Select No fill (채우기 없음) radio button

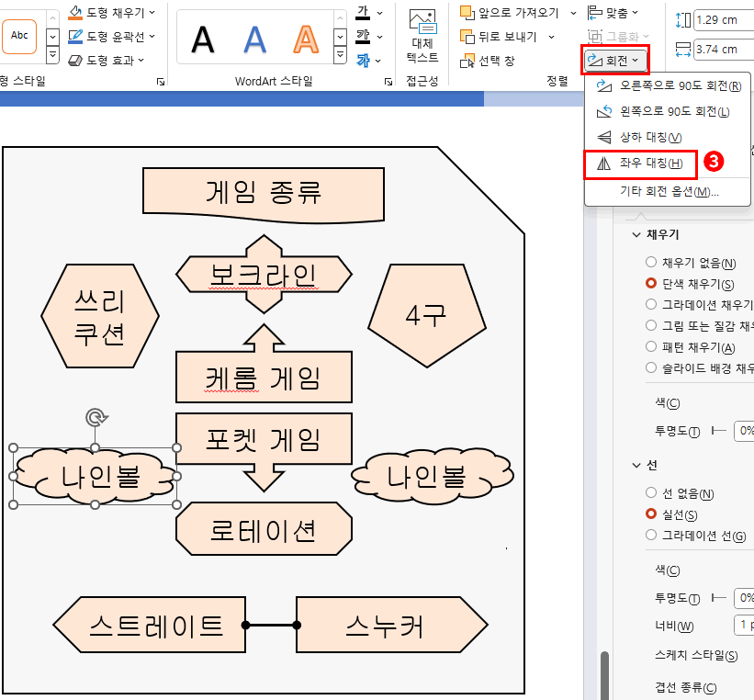click(651, 262)
